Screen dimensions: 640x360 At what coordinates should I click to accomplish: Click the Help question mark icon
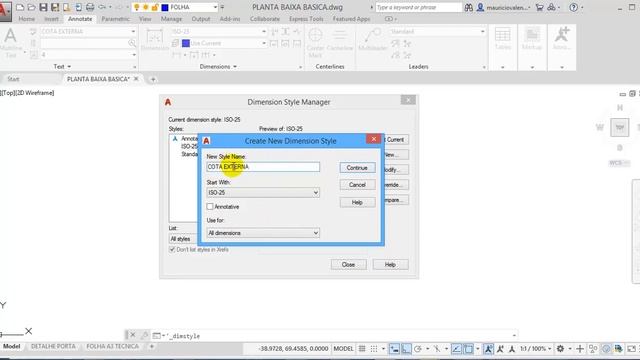tap(573, 7)
